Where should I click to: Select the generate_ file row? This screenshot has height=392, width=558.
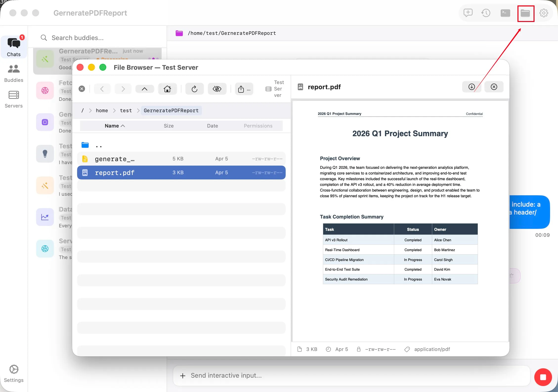point(181,159)
